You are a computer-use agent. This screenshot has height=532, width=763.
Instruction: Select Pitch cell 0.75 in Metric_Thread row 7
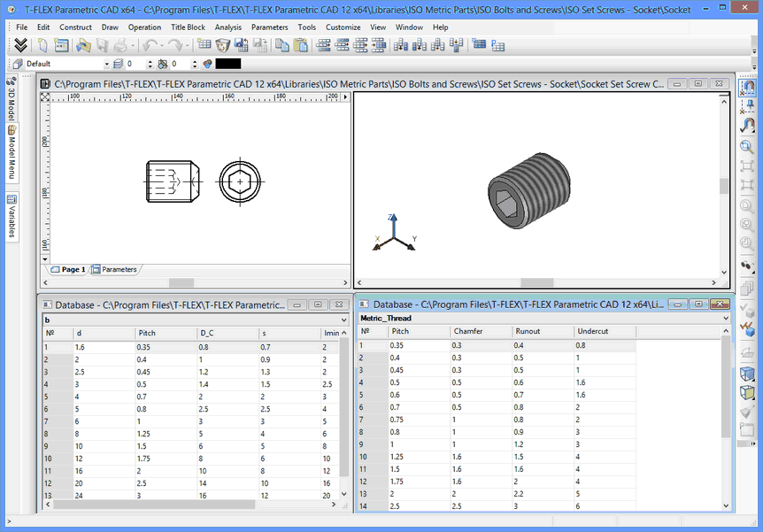tap(419, 420)
